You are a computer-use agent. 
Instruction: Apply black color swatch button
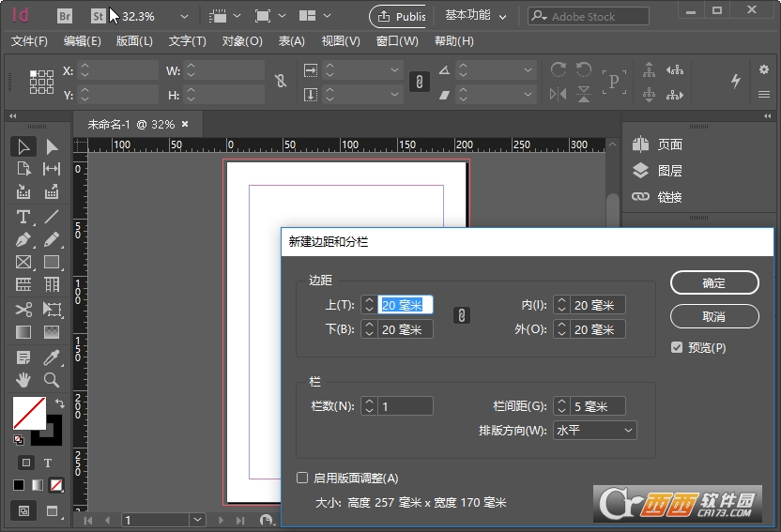coord(19,485)
